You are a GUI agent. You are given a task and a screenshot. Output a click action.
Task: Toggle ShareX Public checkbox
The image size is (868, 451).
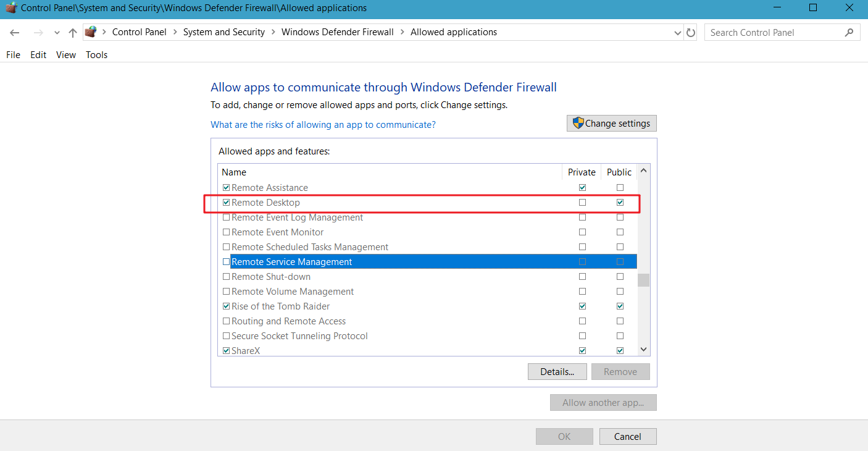620,351
